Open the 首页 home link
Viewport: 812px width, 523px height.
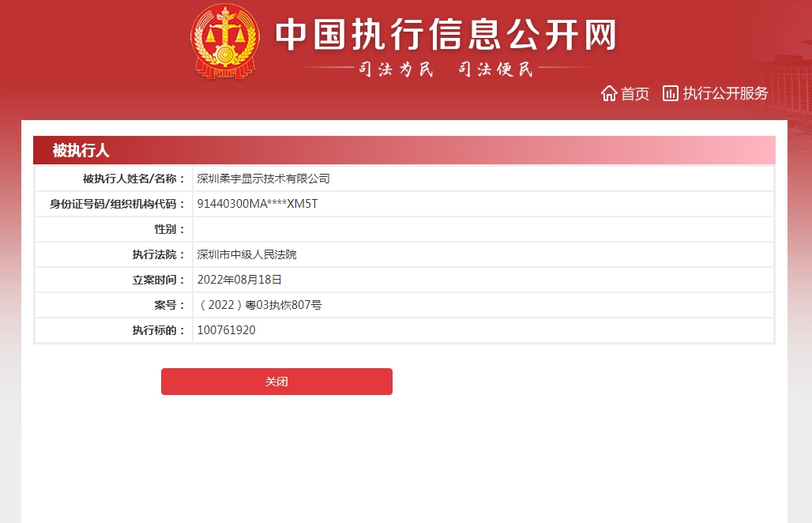coord(634,94)
